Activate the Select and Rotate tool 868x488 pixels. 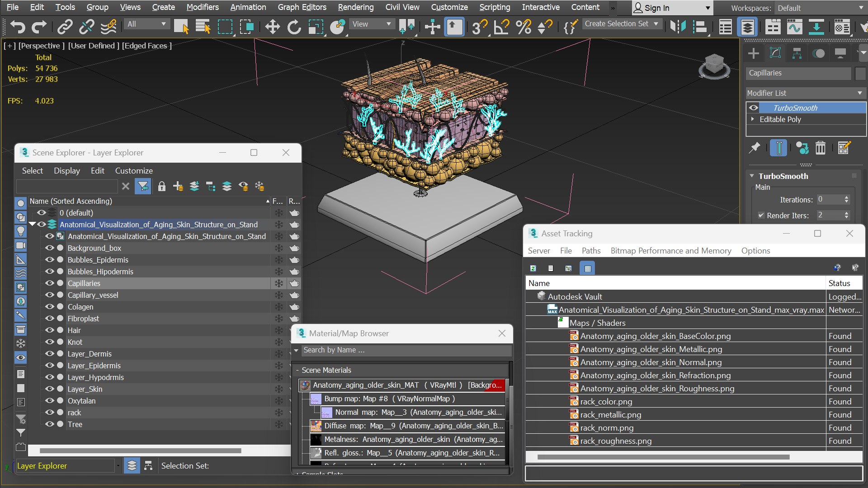294,27
